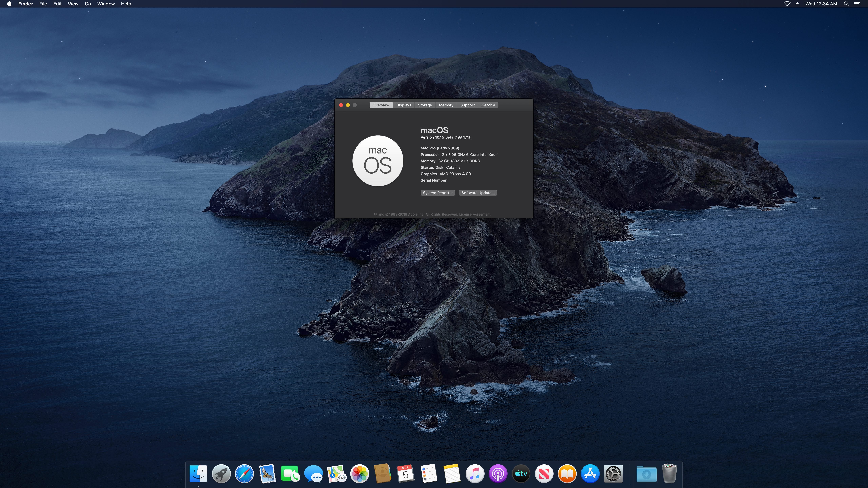The height and width of the screenshot is (488, 868).
Task: Open Maps app in Dock
Action: (337, 474)
